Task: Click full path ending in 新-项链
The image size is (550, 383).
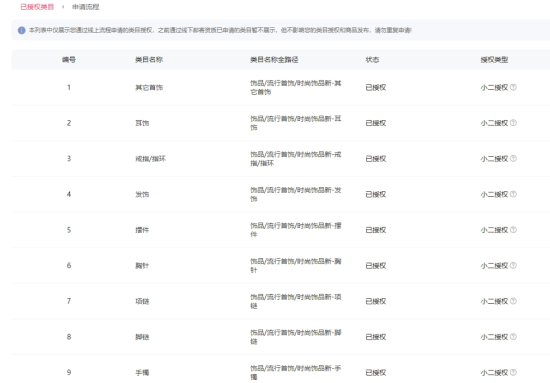Action: [x=296, y=301]
